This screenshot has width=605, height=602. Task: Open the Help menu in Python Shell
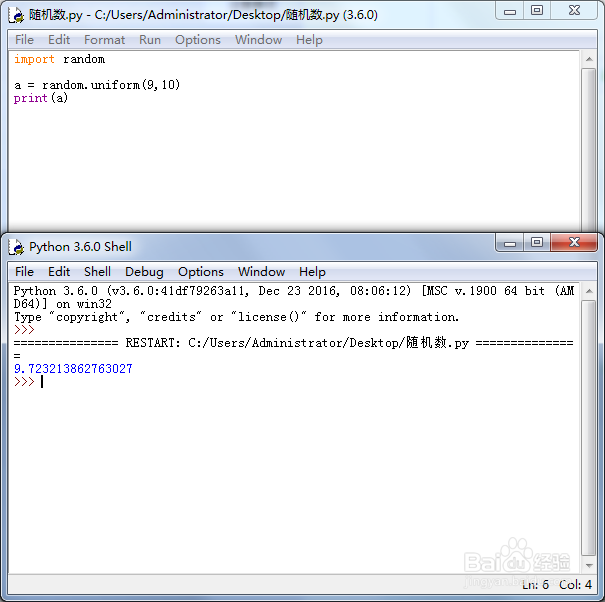tap(312, 272)
